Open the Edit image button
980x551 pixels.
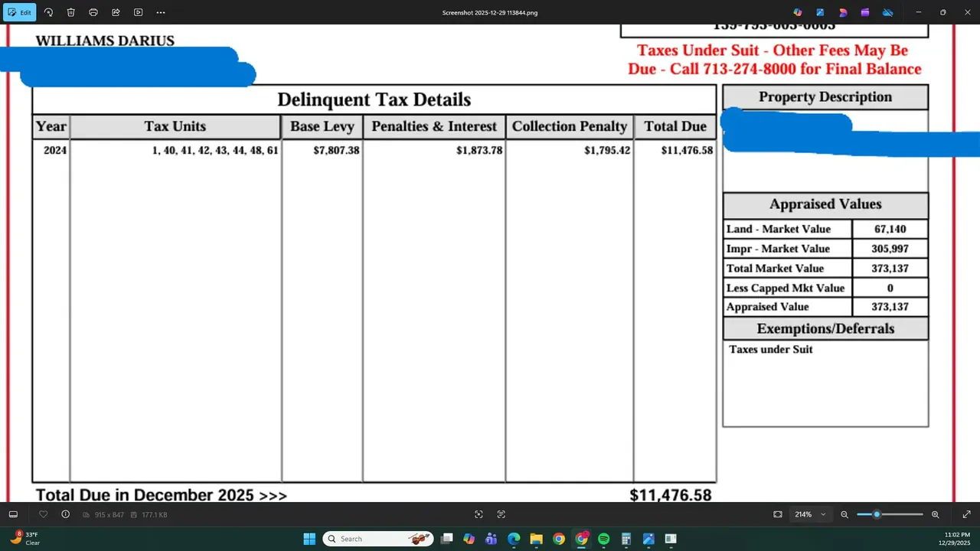click(20, 12)
